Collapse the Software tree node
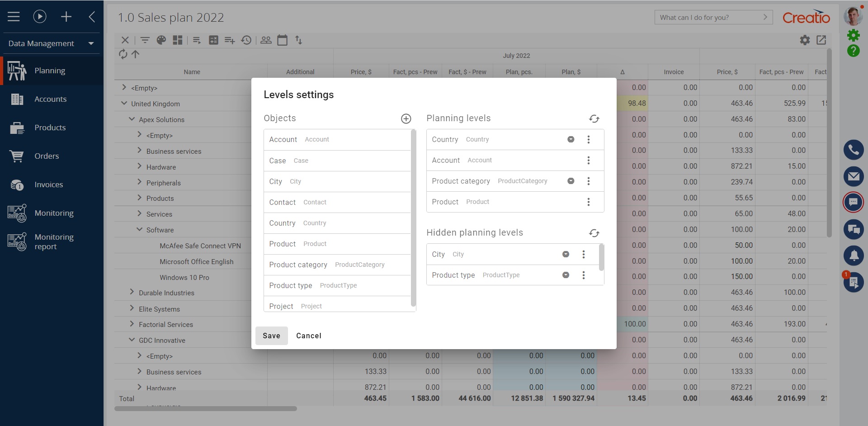Image resolution: width=868 pixels, height=426 pixels. [139, 229]
